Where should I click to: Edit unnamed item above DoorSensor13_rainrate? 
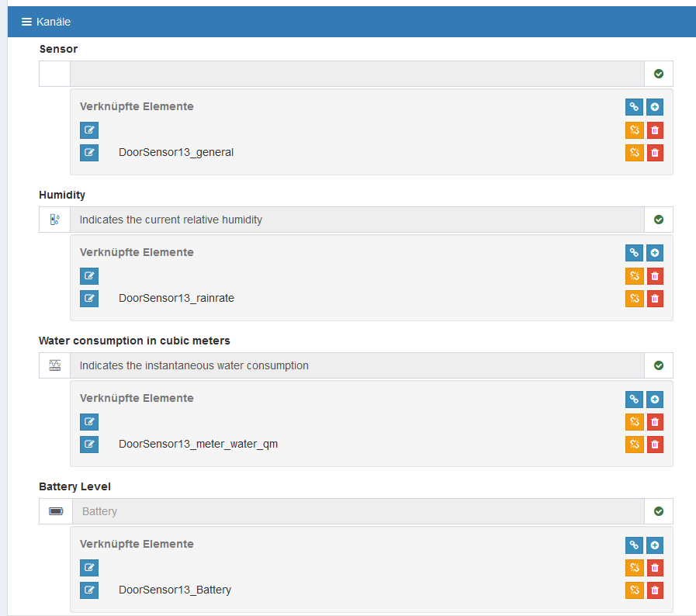[89, 276]
